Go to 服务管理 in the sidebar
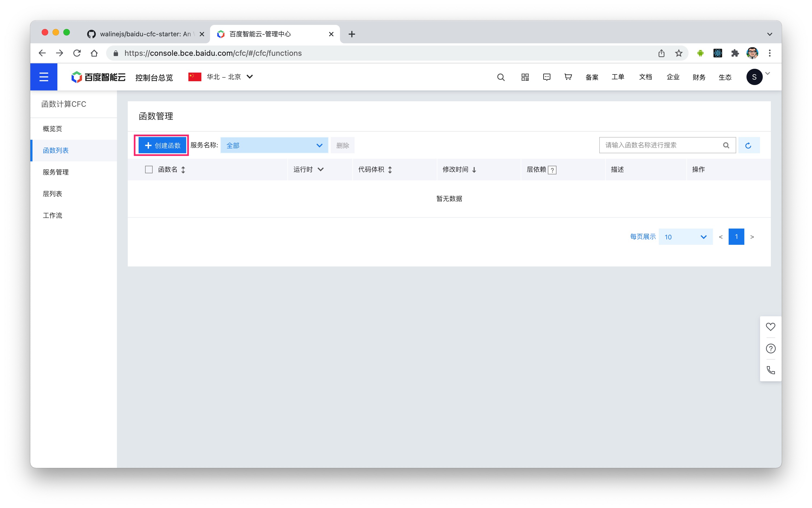This screenshot has height=508, width=812. coord(56,172)
